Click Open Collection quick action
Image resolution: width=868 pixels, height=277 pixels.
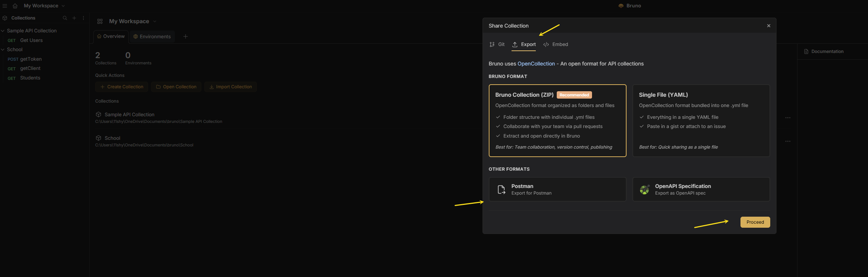(176, 87)
